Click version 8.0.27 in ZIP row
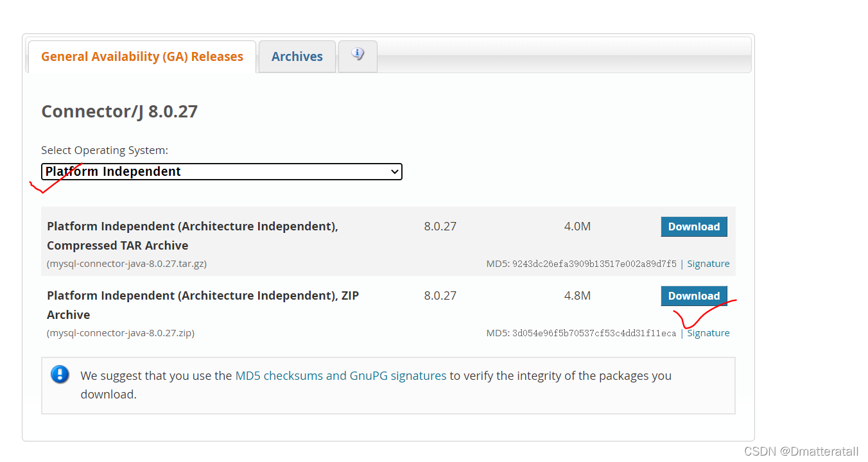The image size is (868, 462). point(440,296)
